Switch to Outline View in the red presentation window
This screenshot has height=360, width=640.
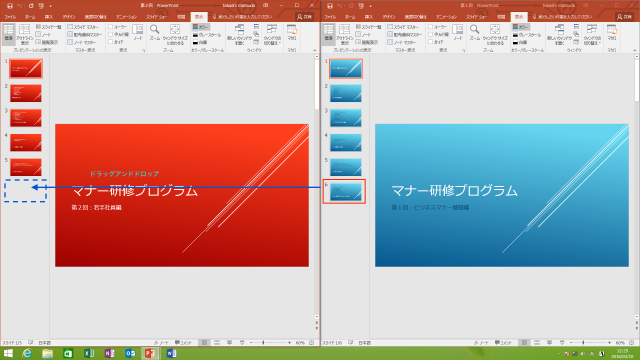tap(24, 34)
